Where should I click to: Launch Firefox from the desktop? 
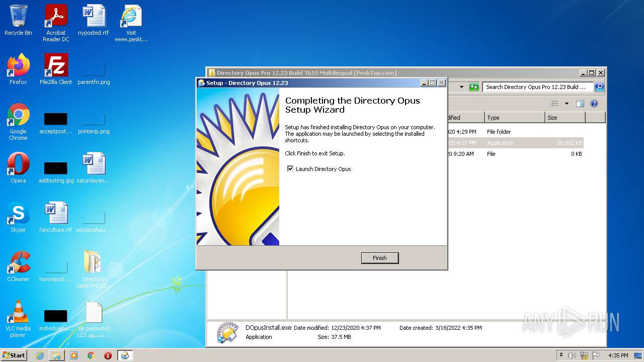(18, 69)
